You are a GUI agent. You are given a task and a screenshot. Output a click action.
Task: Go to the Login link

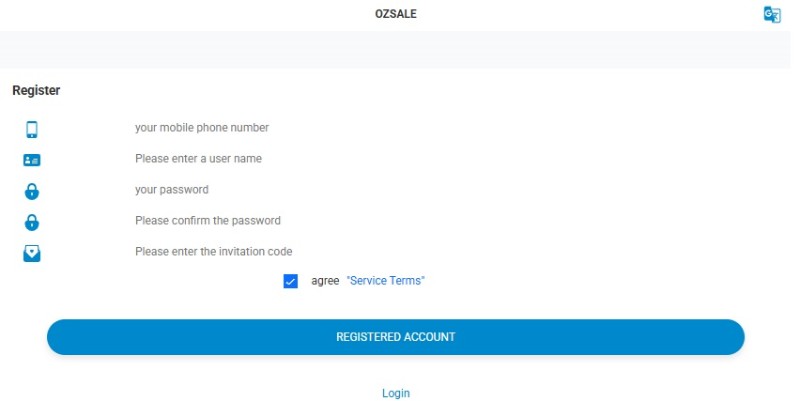pos(396,393)
